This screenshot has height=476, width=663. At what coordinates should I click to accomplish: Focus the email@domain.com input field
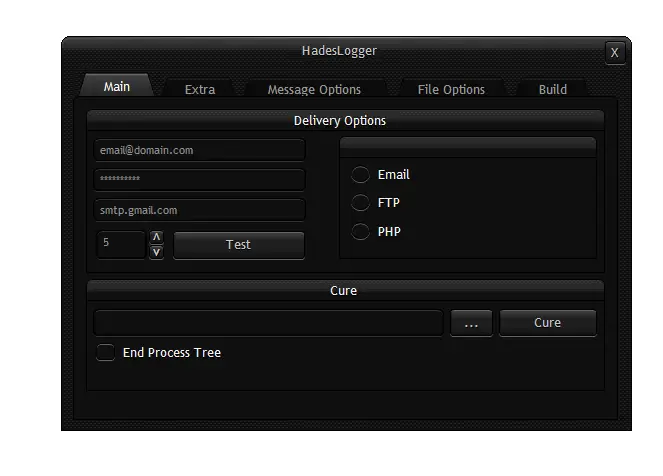(199, 150)
